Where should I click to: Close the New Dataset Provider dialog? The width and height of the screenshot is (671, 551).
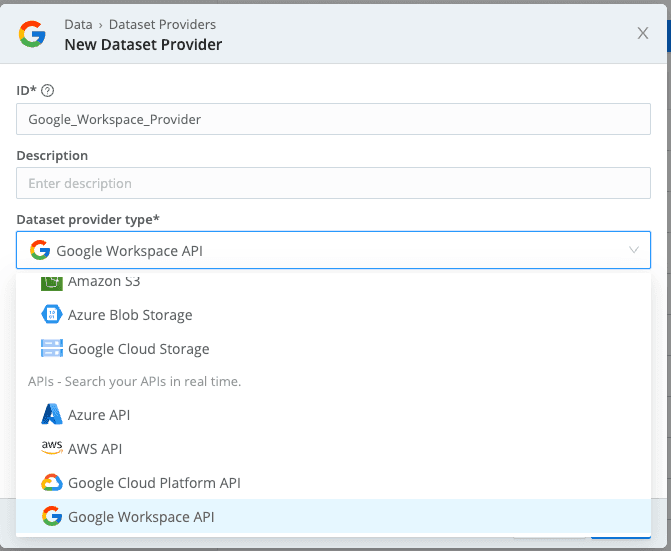pos(643,33)
